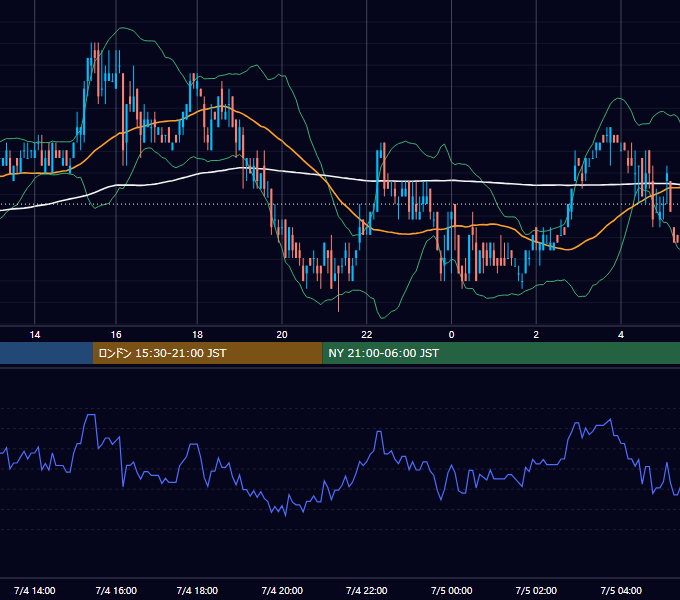Click the 14 hour axis label
Screen dimensions: 680x600
[35, 335]
